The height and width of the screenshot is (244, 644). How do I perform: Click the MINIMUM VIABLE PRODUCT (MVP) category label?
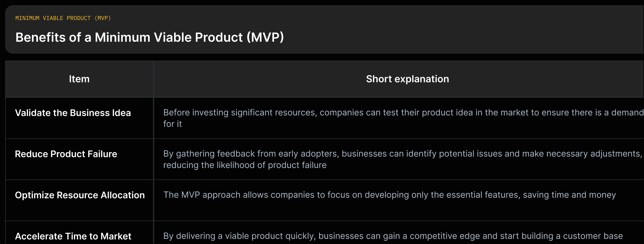(x=63, y=18)
